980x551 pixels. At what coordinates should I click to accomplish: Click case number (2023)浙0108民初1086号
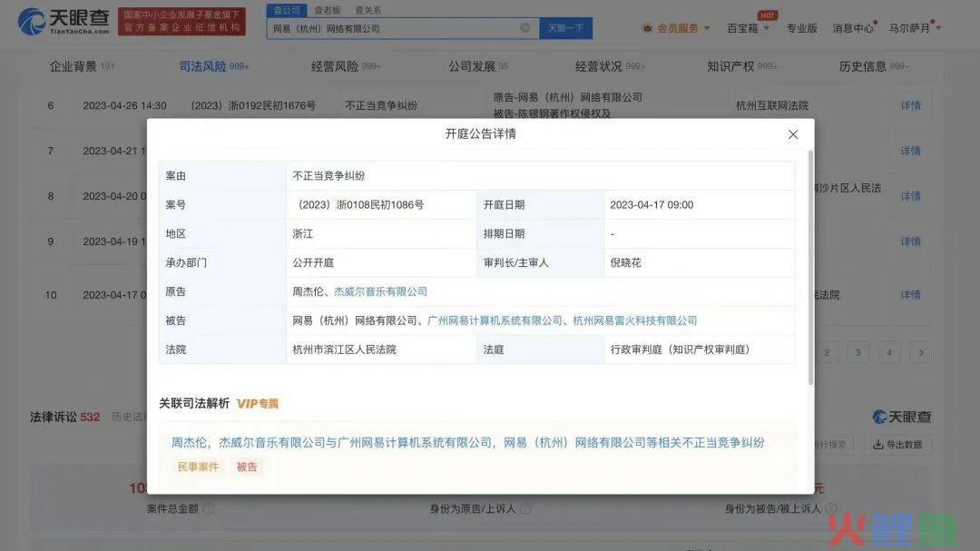[358, 204]
